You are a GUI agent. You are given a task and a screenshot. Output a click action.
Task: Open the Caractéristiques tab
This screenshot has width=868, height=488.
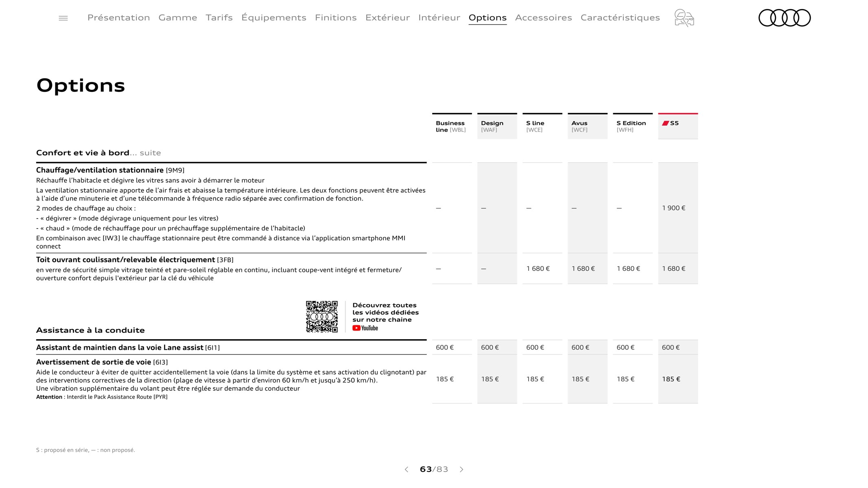point(620,17)
